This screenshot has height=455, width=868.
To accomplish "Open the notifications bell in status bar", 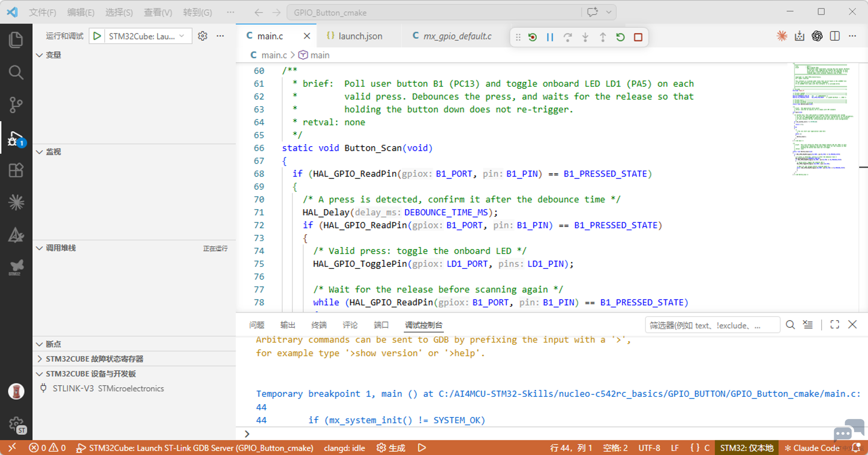I will tap(856, 448).
